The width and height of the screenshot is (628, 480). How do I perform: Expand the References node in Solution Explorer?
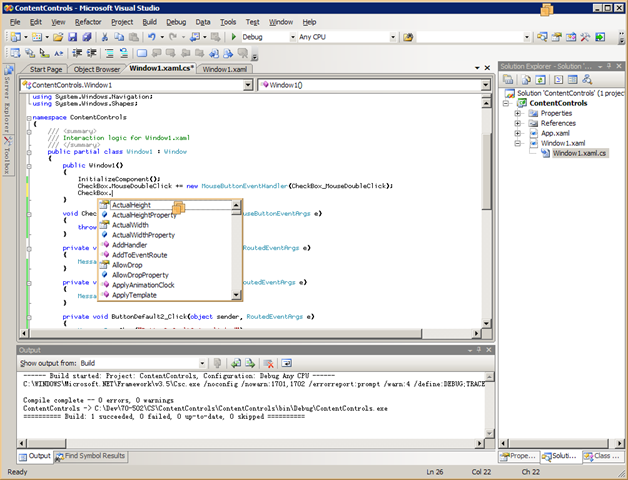pyautogui.click(x=517, y=123)
